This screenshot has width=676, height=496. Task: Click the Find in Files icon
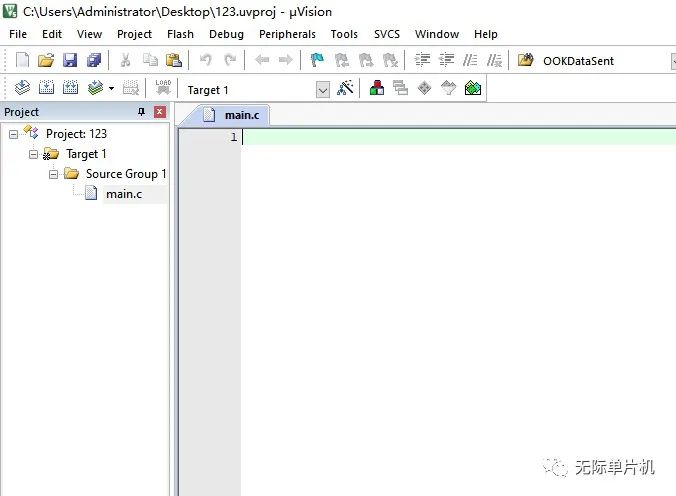(x=526, y=60)
